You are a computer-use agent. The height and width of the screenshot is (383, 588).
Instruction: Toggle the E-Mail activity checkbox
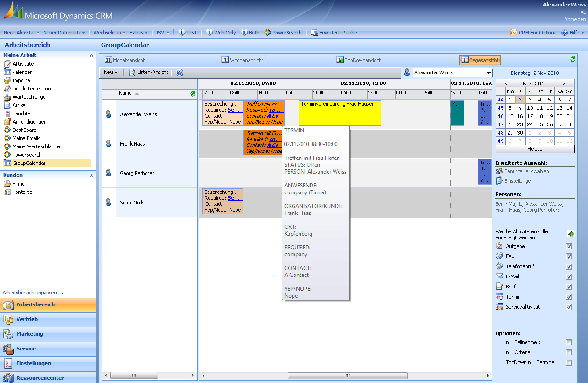click(x=569, y=277)
